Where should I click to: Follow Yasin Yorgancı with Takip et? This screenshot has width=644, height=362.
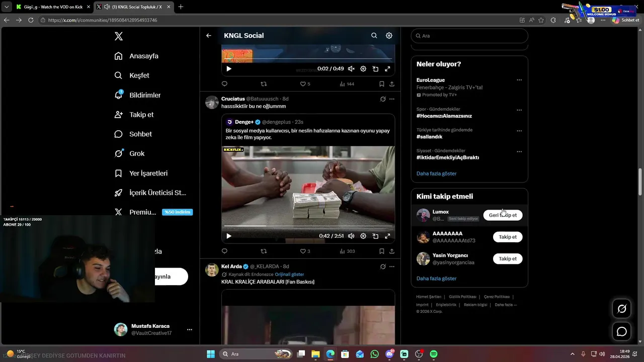(x=508, y=258)
